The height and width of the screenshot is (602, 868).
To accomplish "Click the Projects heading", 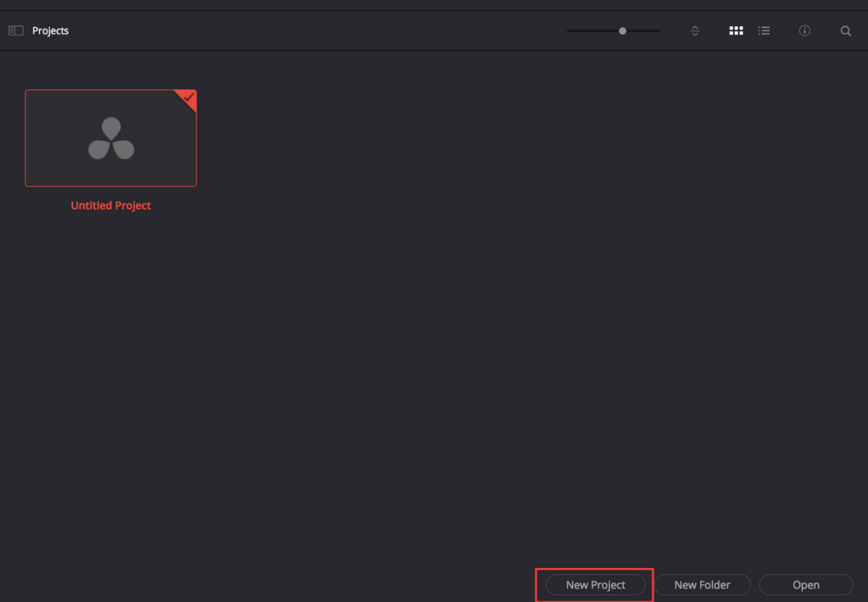I will pos(50,31).
